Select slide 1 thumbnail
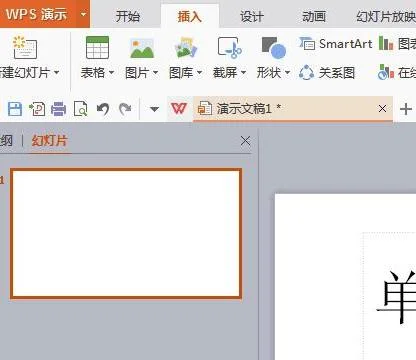416x360 pixels. 126,233
